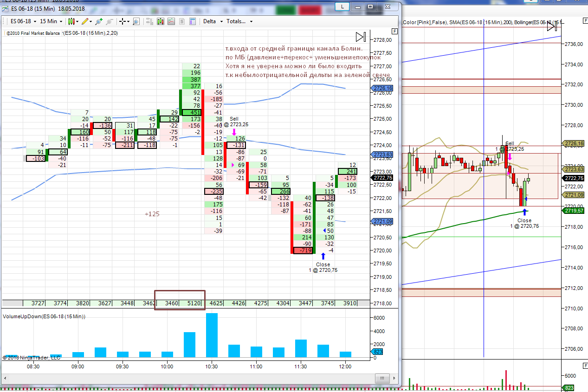Open the chart trader panel icon
The image size is (588, 392).
149,21
